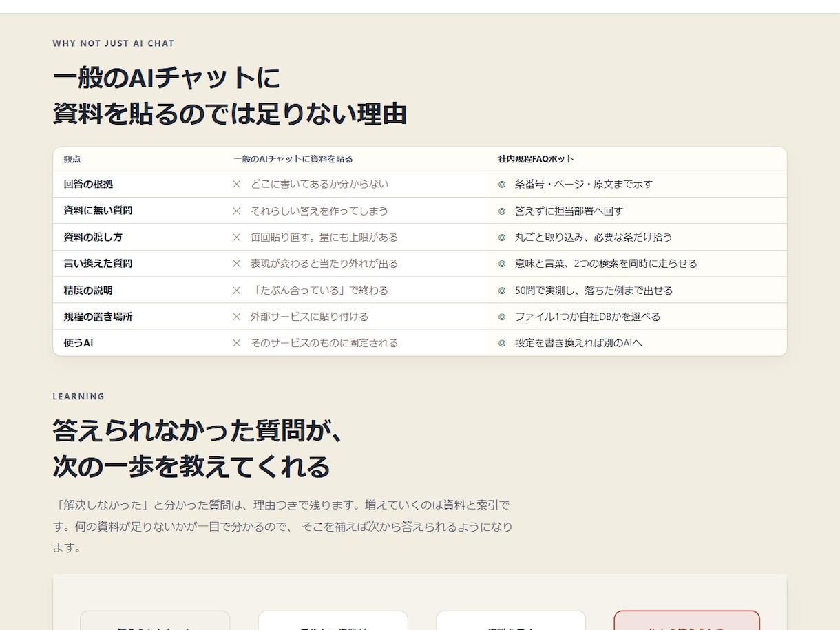Click the X icon beside 外部サービスに貼り付ける
The width and height of the screenshot is (840, 630).
click(x=236, y=317)
